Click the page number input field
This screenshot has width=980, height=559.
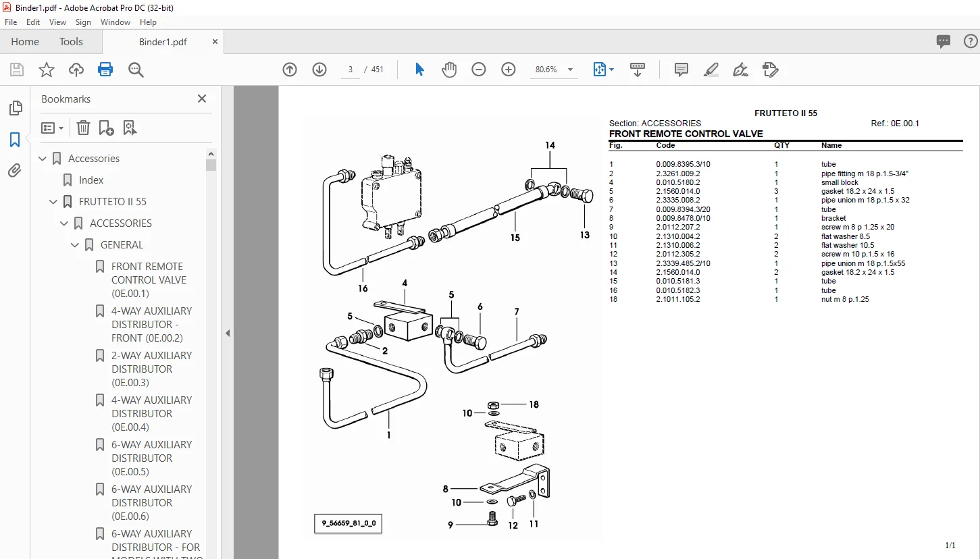(351, 70)
